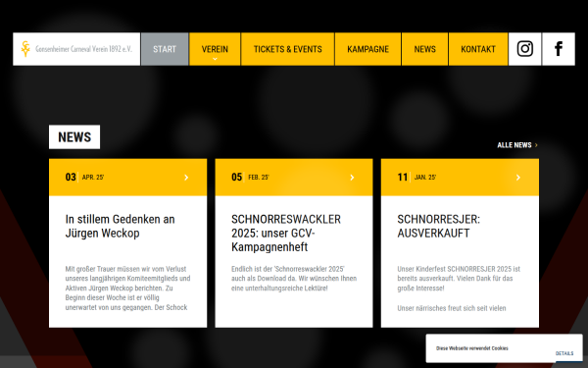Open Schnorreswackler 2025 Kampagnenheft article
The width and height of the screenshot is (588, 368).
tap(286, 233)
